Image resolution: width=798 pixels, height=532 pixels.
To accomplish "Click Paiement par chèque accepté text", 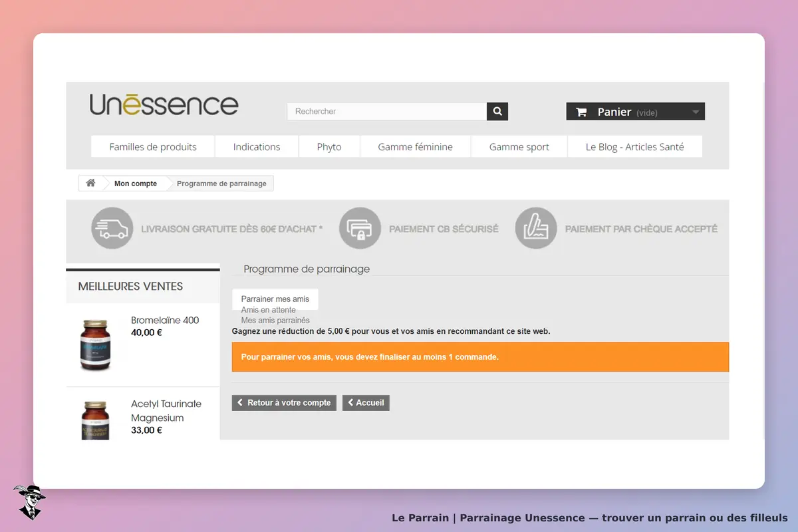I will pos(641,229).
